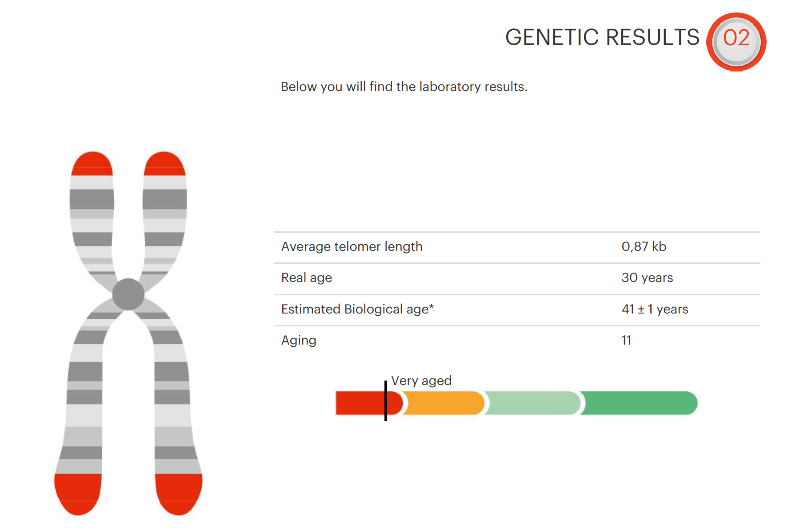
Task: Click the chromosome centromere gray circle
Action: (128, 294)
